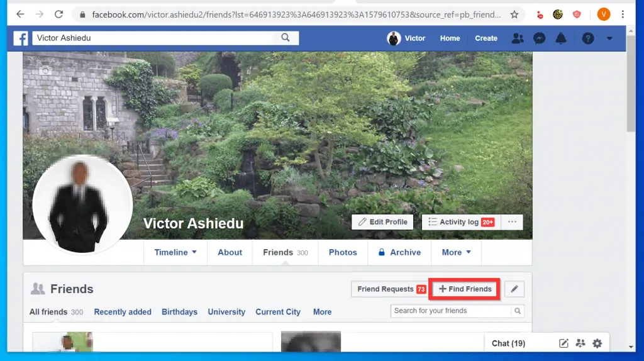Click the friend requests icon in header
This screenshot has height=361, width=644.
click(518, 38)
